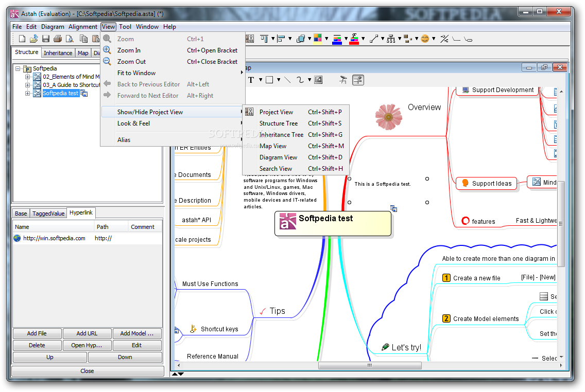Viewport: 585px width, 392px height.
Task: Select Map View submenu entry
Action: [x=296, y=146]
